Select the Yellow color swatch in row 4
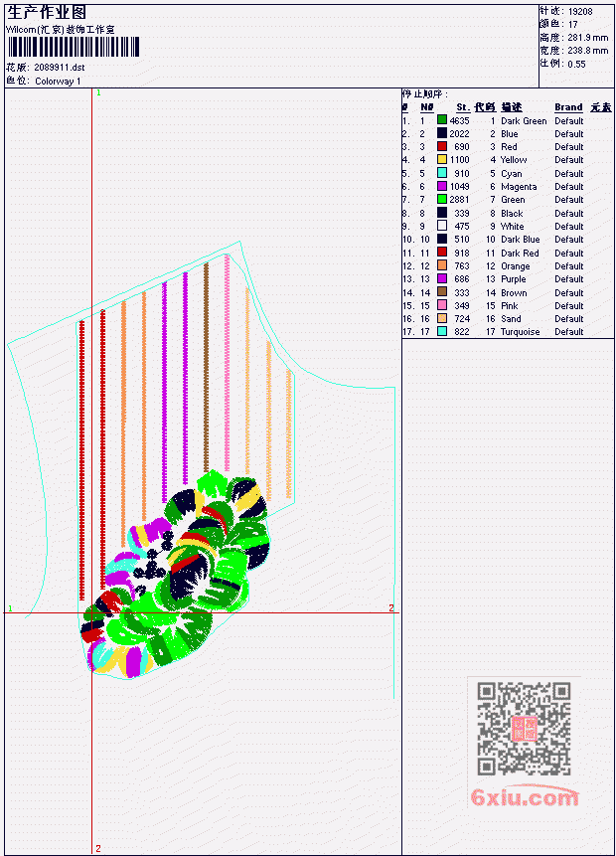The width and height of the screenshot is (616, 856). 442,159
